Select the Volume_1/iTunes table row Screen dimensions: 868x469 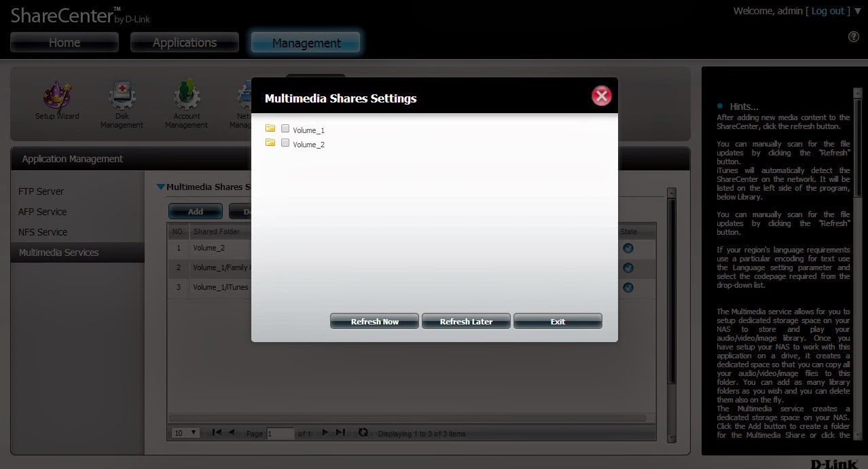coord(412,288)
